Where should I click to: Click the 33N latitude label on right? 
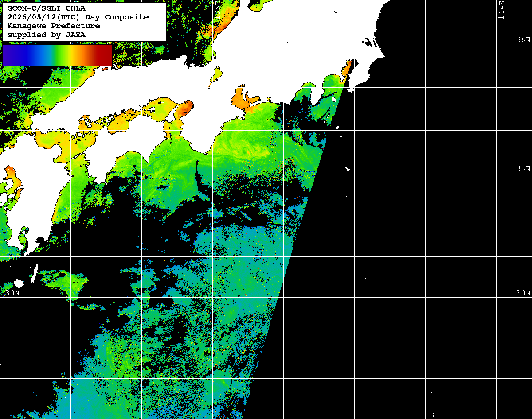pyautogui.click(x=523, y=169)
